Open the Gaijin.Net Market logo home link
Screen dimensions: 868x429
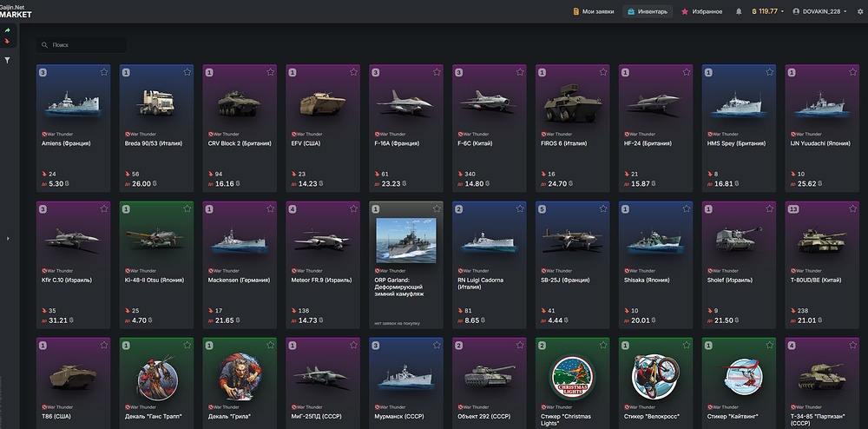pyautogui.click(x=16, y=11)
